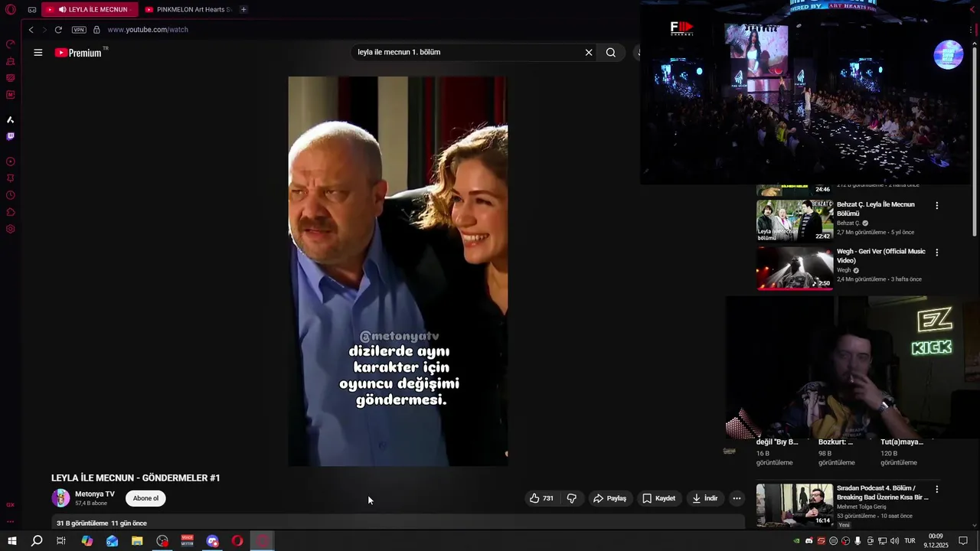Open sidebar three-dot more options
980x551 pixels.
click(10, 522)
